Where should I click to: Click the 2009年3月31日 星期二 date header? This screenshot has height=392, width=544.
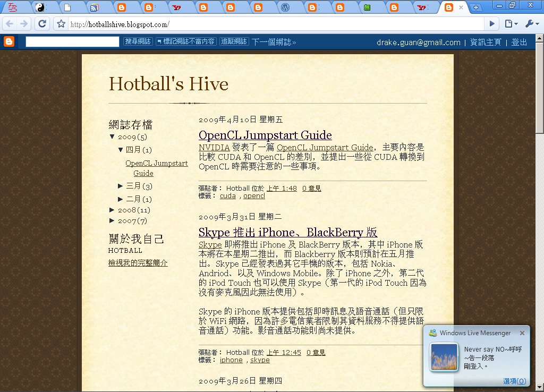tap(240, 217)
